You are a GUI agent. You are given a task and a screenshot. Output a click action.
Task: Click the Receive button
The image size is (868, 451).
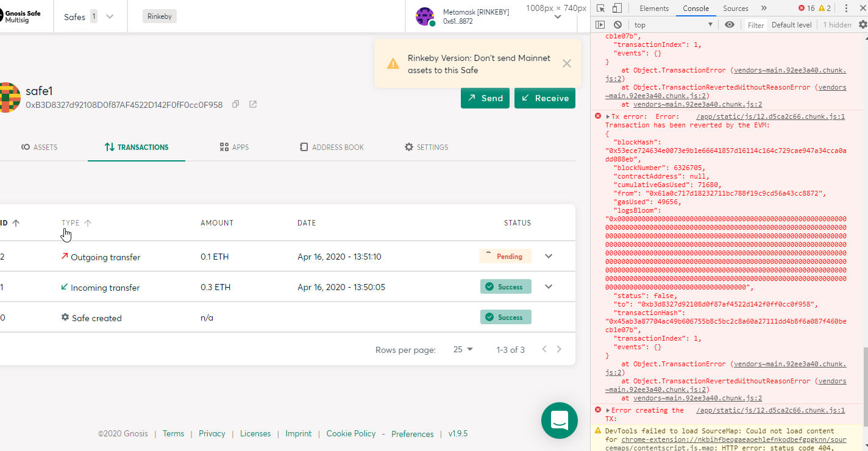(x=545, y=98)
